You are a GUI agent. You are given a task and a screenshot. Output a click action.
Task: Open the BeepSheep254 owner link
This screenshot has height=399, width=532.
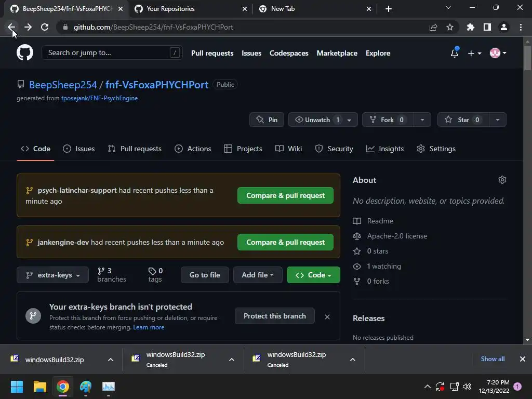63,85
